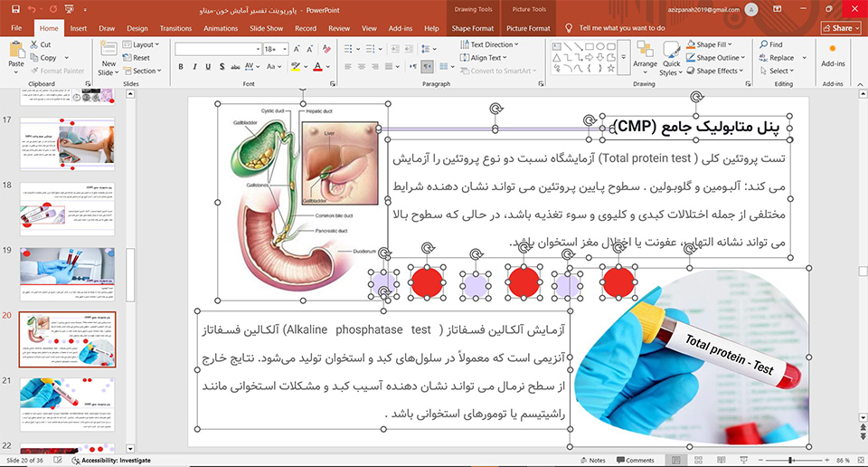Expand Align Text options
868x467 pixels.
pos(483,58)
